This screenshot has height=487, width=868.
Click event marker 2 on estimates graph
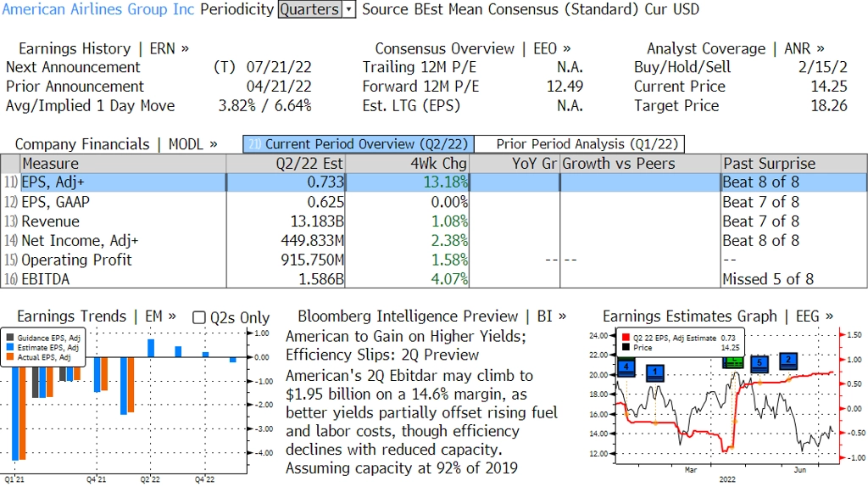coord(788,361)
